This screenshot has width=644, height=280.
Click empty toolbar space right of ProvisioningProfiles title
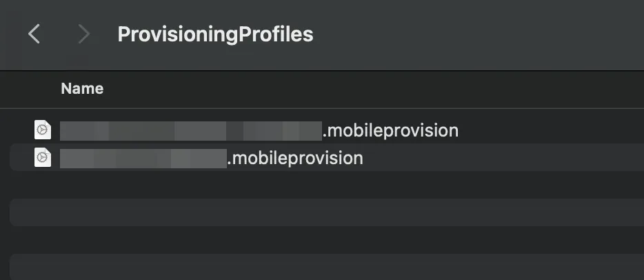click(479, 34)
